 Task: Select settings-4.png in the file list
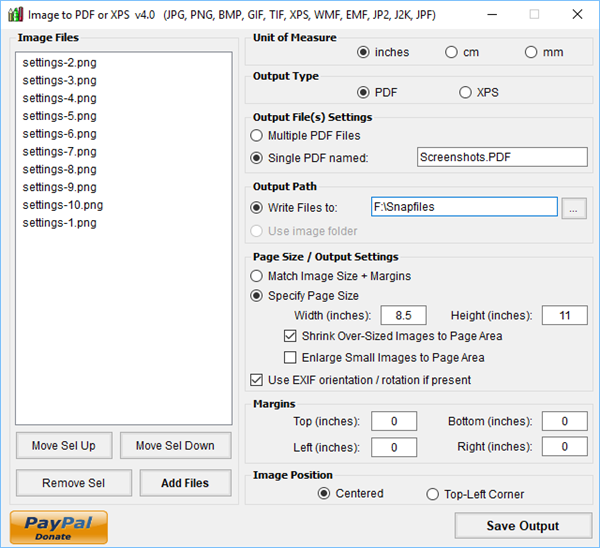(x=59, y=98)
